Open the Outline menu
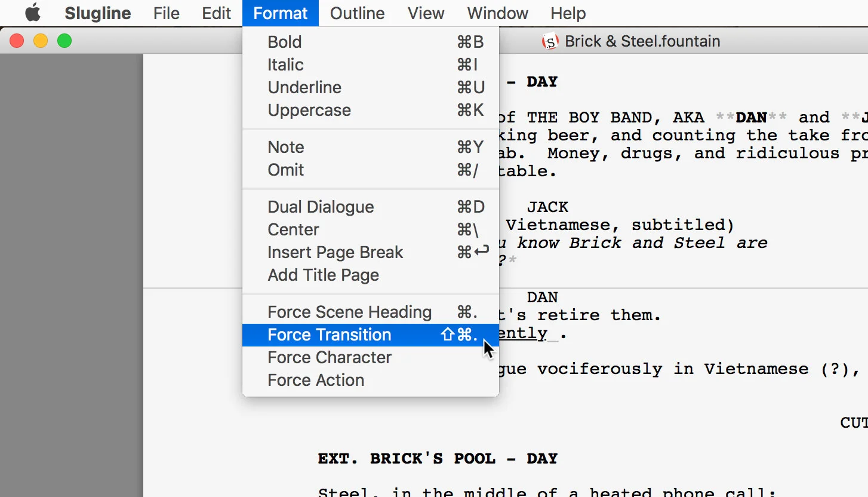 pyautogui.click(x=357, y=13)
